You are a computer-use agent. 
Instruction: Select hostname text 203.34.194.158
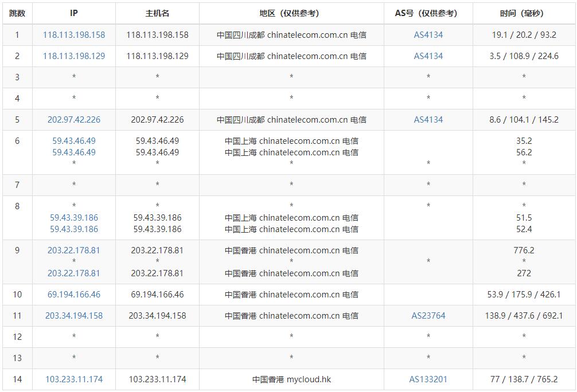pyautogui.click(x=158, y=316)
